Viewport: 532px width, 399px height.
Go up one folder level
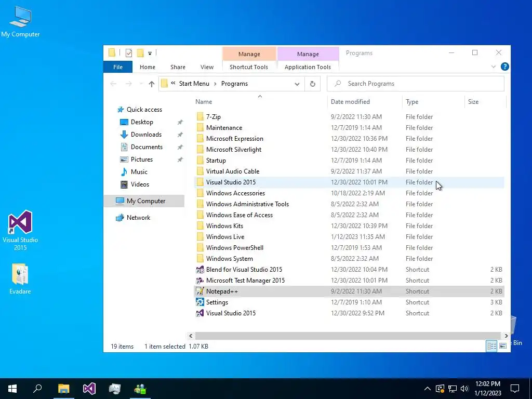coord(151,84)
